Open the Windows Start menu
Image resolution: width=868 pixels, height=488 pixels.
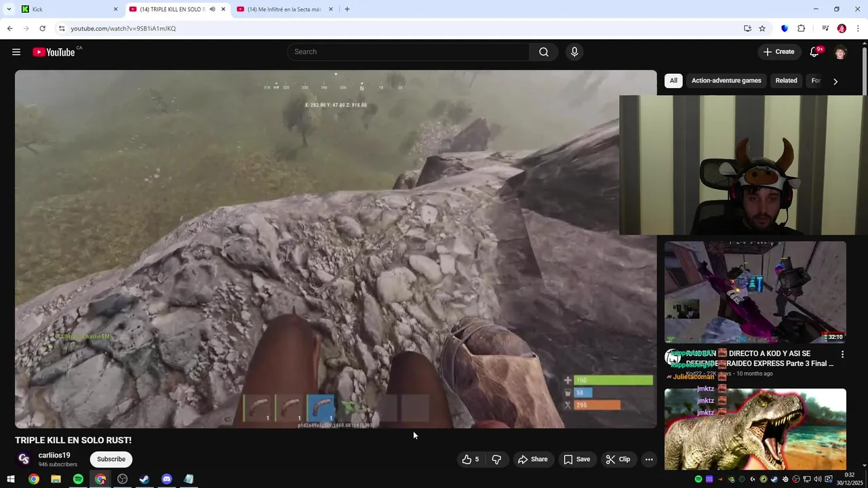[11, 479]
